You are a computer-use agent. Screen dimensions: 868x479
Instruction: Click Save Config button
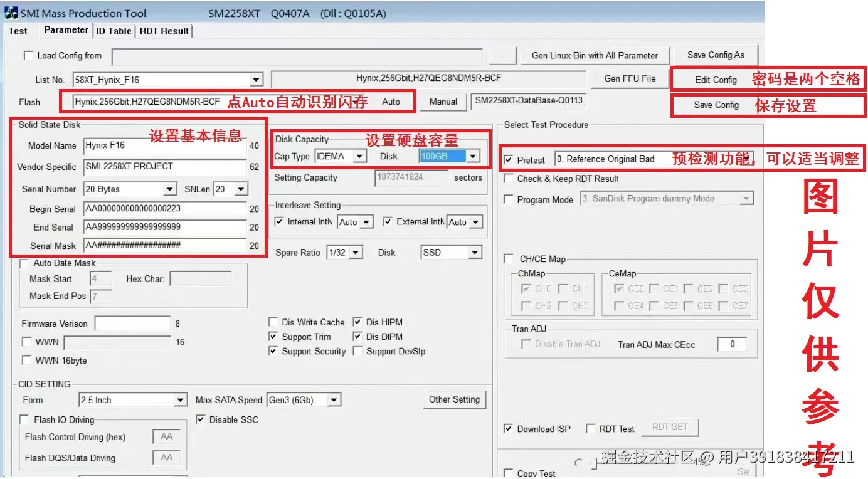pos(716,105)
